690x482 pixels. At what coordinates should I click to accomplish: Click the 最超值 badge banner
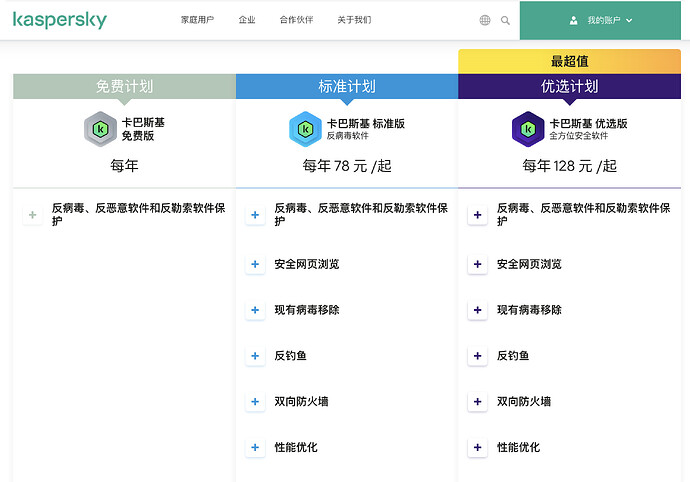(569, 62)
